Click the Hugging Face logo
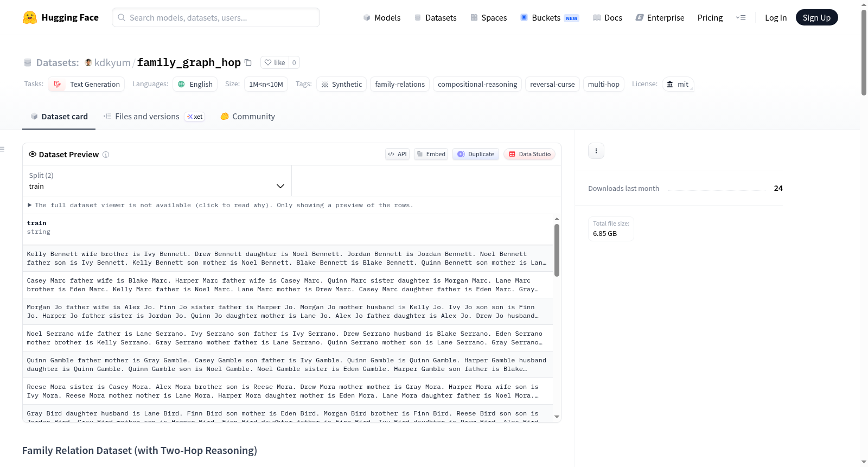868x467 pixels. pos(60,17)
